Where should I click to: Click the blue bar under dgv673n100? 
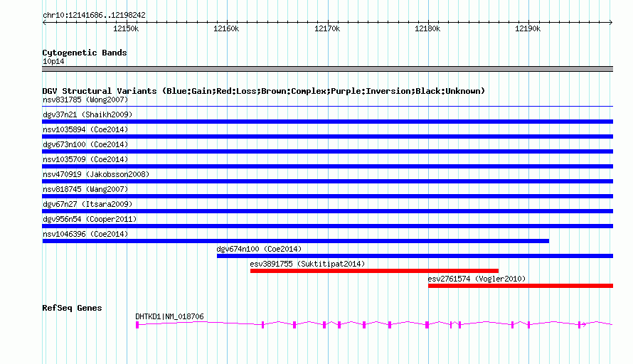327,151
